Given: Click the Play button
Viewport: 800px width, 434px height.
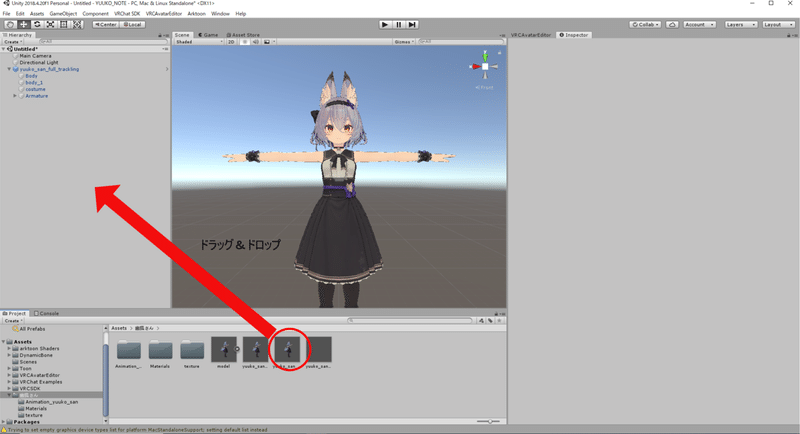Looking at the screenshot, I should tap(385, 24).
